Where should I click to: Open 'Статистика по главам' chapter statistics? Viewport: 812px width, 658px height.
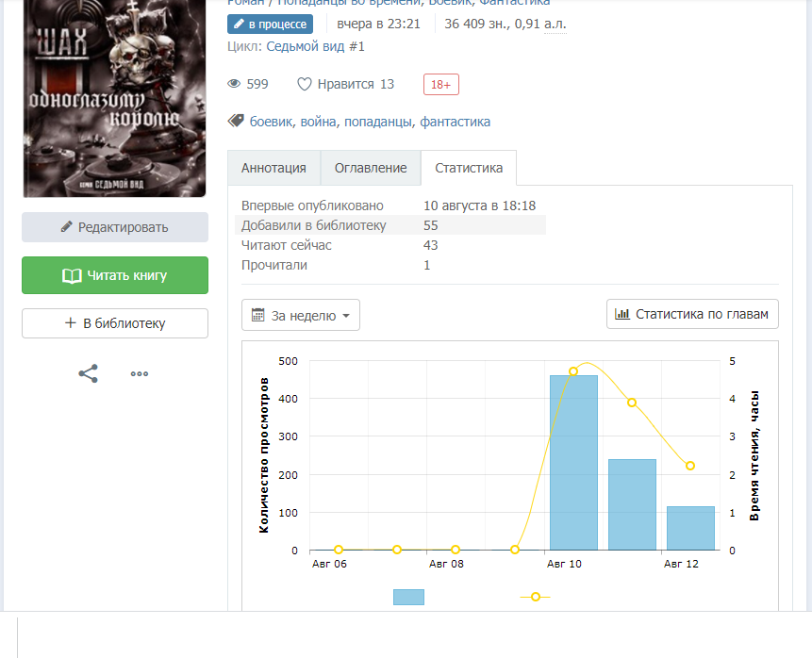click(x=692, y=314)
